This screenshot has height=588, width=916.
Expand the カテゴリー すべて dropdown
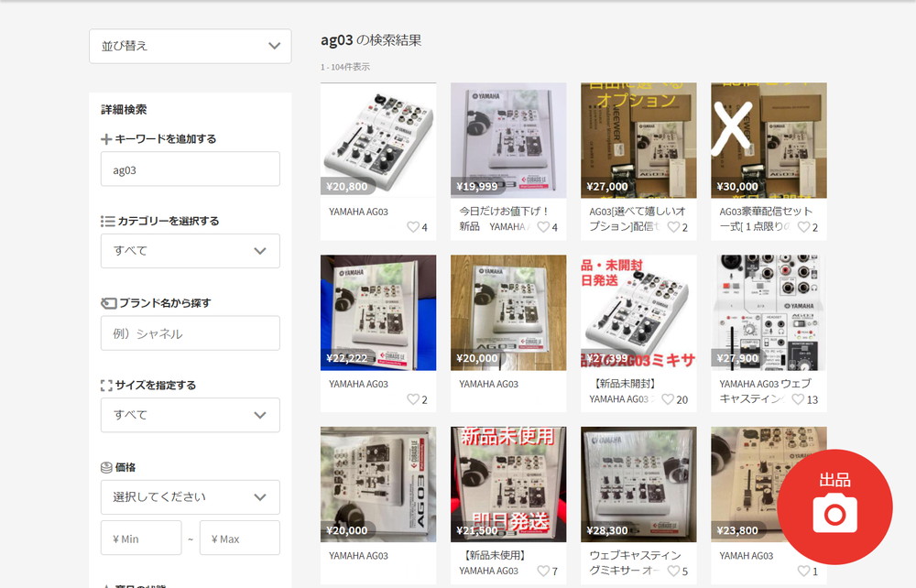pyautogui.click(x=190, y=251)
